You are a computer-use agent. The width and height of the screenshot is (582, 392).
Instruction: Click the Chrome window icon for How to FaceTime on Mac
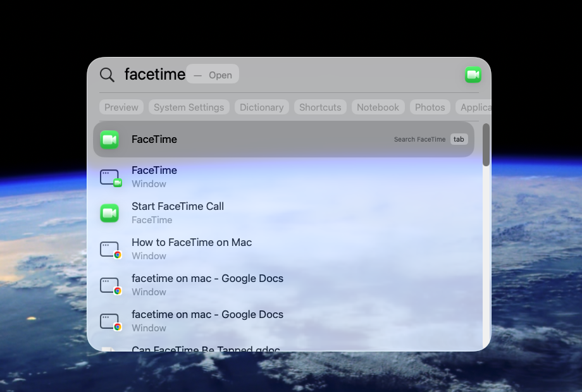111,250
